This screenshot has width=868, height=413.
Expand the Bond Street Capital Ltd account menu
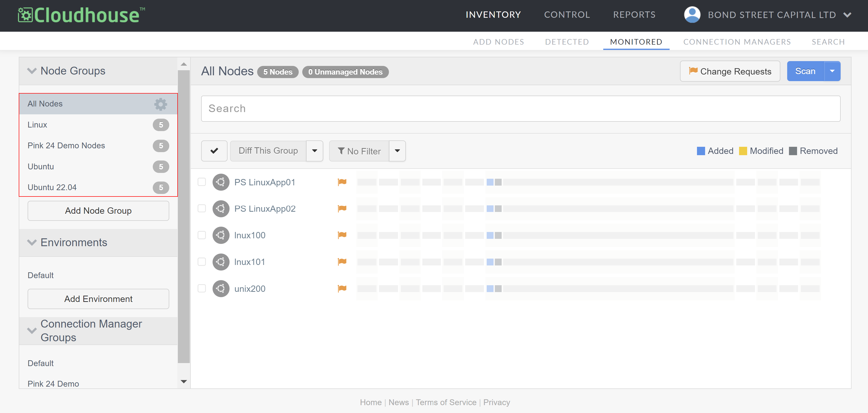point(847,15)
